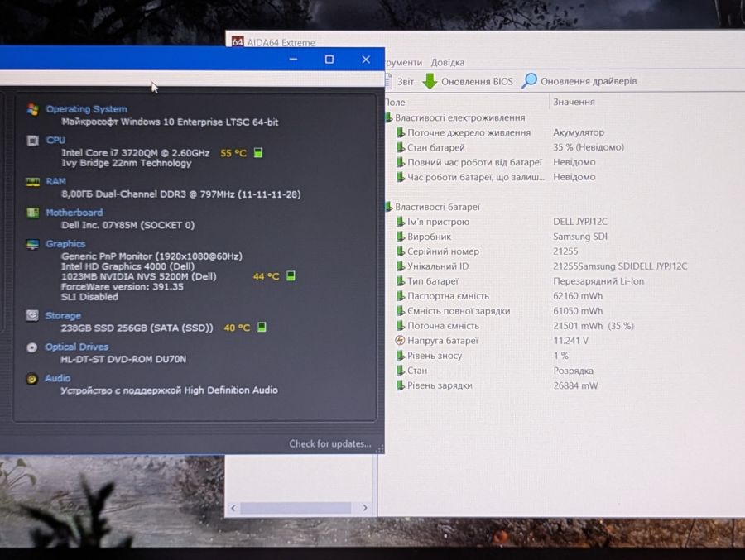Click the Graphics monitor icon
This screenshot has height=560, width=745.
point(32,244)
